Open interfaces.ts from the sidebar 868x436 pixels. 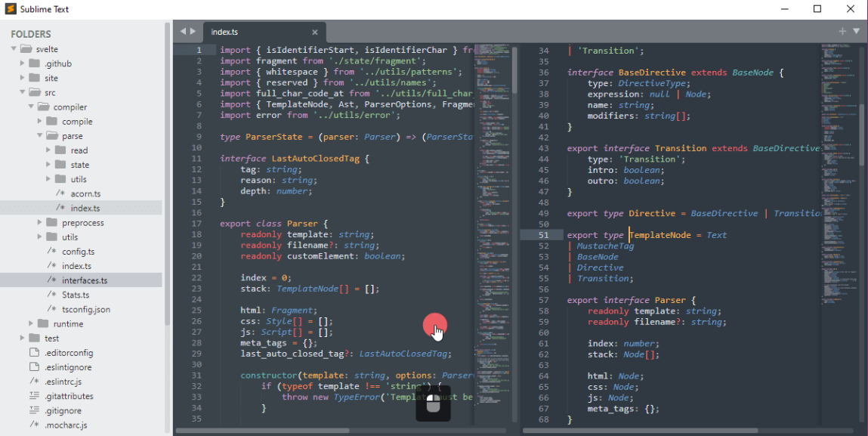[85, 280]
